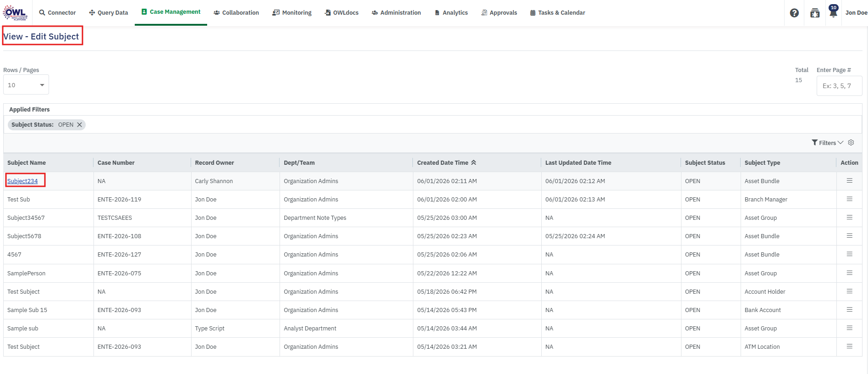Click the Account Holder subject type

point(765,292)
